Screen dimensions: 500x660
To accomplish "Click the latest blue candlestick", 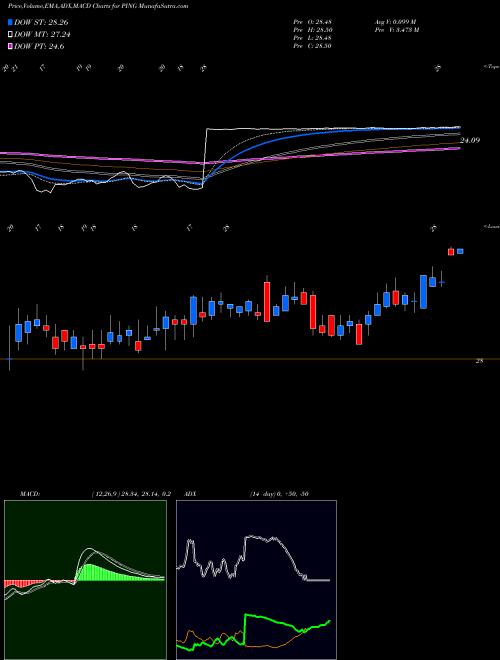I will (460, 251).
